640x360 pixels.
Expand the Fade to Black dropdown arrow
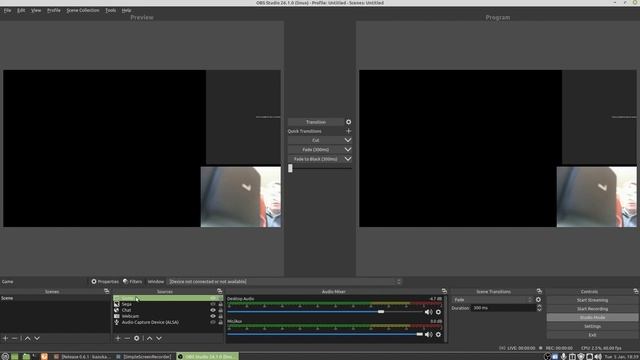click(348, 159)
